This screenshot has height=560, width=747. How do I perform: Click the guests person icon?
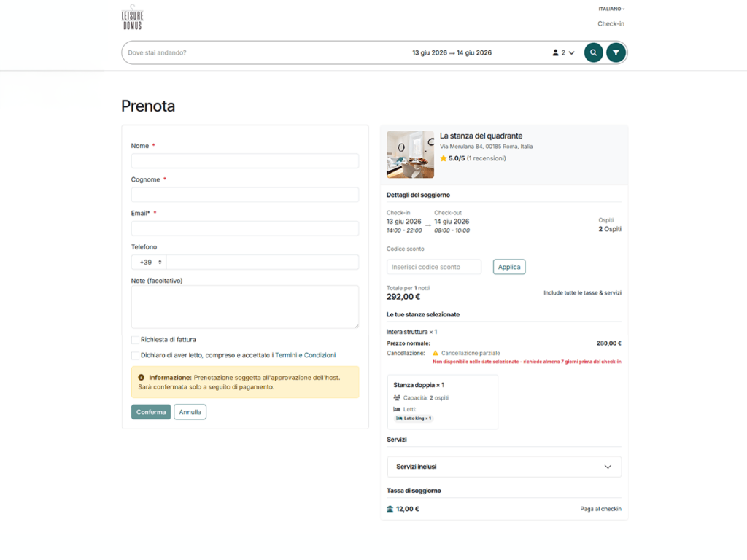click(x=555, y=52)
